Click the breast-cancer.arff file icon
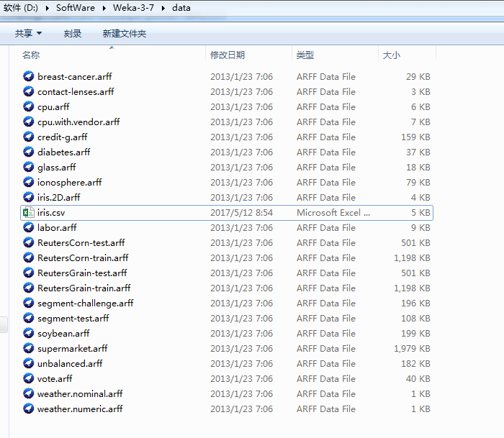The width and height of the screenshot is (504, 438). point(29,76)
